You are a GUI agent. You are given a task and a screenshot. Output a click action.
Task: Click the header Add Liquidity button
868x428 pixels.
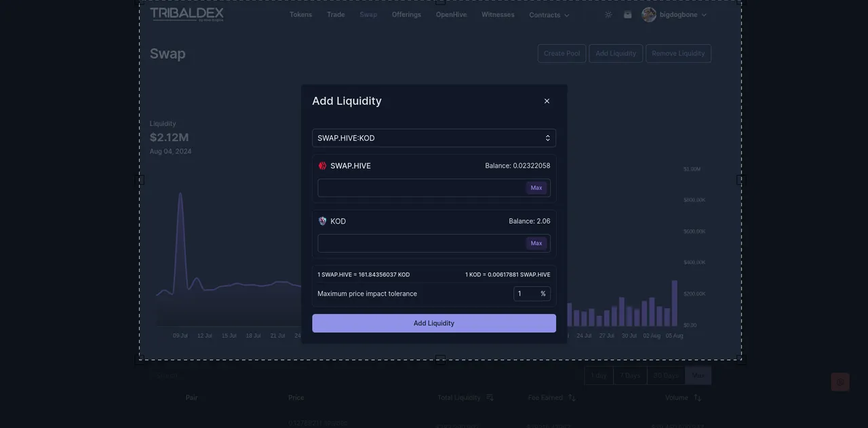[x=616, y=54]
